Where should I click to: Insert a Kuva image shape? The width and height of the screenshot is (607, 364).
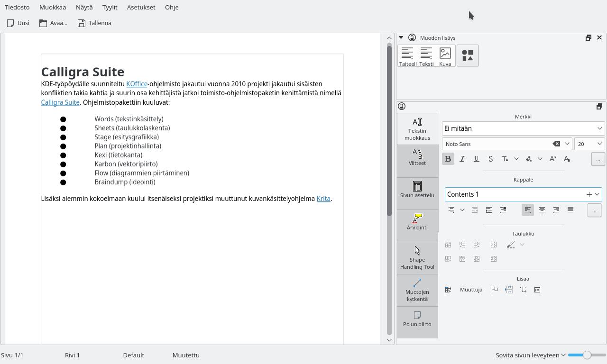click(x=445, y=56)
